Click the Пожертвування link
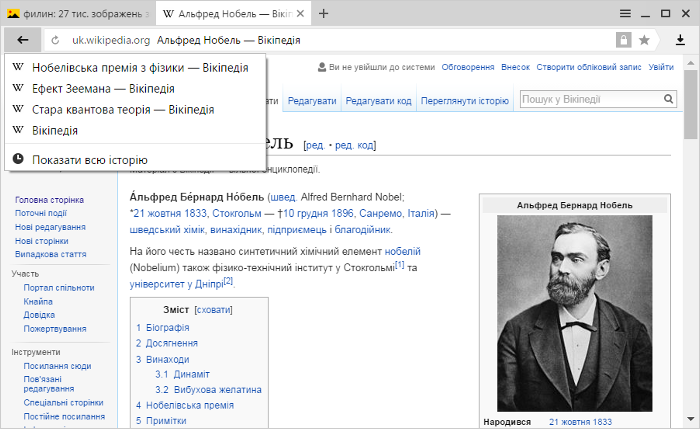 (x=55, y=329)
